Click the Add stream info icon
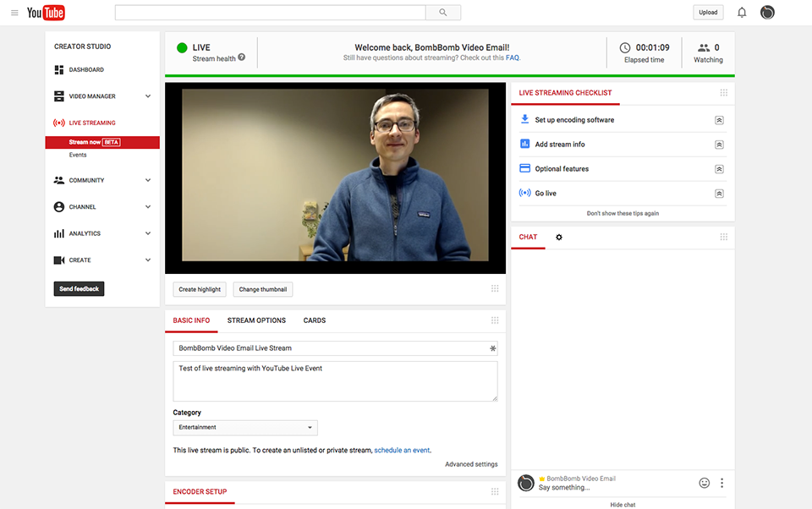Image resolution: width=812 pixels, height=509 pixels. [524, 144]
